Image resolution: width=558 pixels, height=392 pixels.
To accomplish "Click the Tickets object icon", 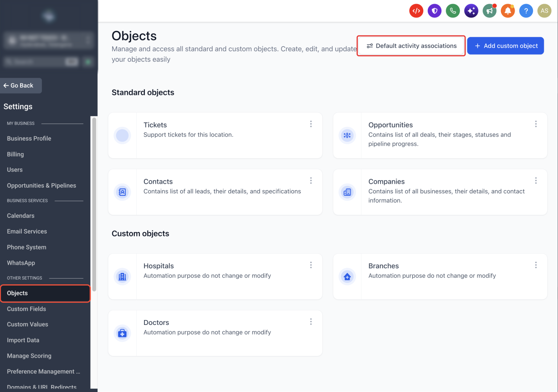I will pyautogui.click(x=122, y=135).
